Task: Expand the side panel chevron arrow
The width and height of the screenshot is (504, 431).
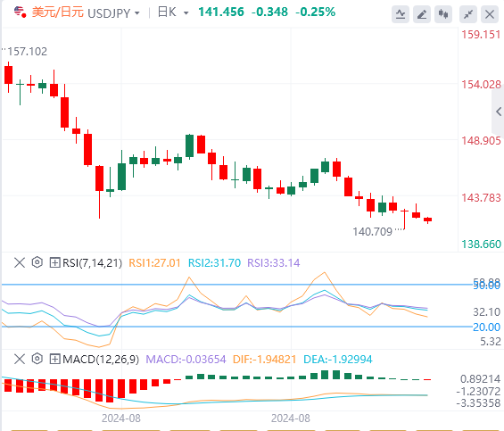Action: click(x=499, y=112)
